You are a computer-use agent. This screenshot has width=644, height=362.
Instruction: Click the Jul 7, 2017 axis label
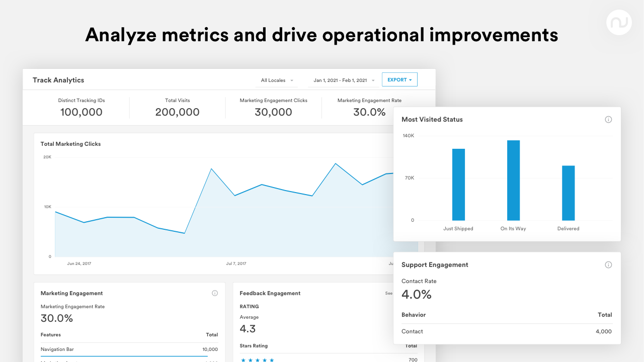236,263
